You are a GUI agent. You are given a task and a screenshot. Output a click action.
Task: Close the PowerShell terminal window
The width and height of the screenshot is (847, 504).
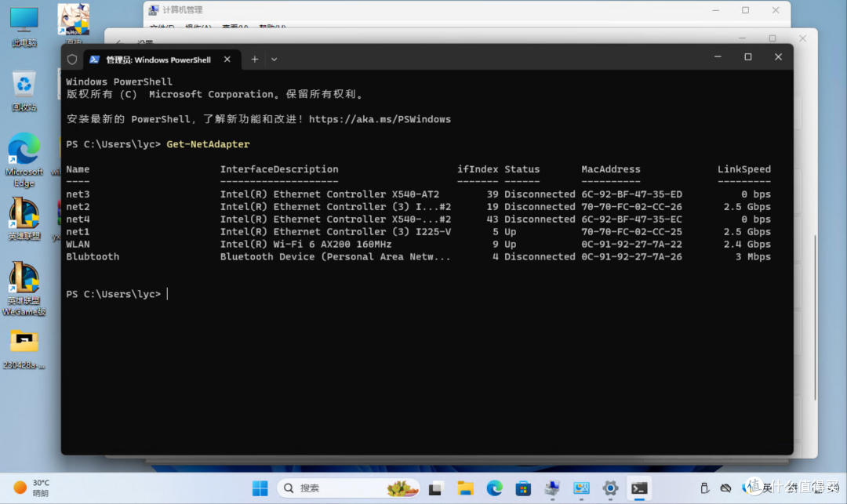pos(779,56)
